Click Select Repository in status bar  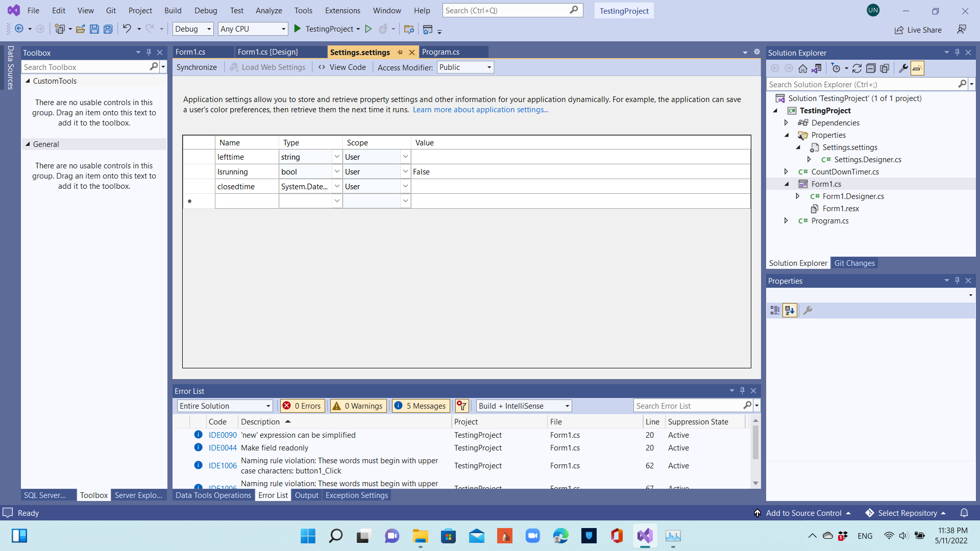tap(906, 513)
